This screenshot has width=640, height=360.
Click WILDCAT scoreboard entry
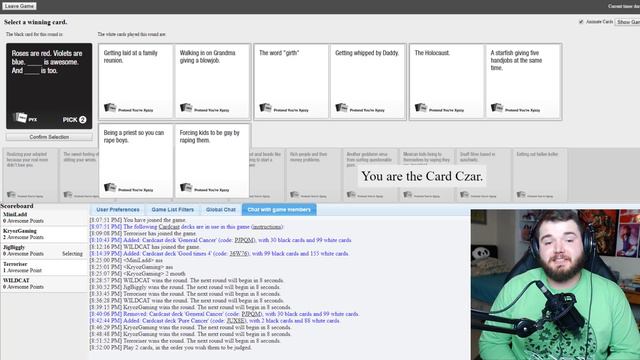[x=44, y=284]
